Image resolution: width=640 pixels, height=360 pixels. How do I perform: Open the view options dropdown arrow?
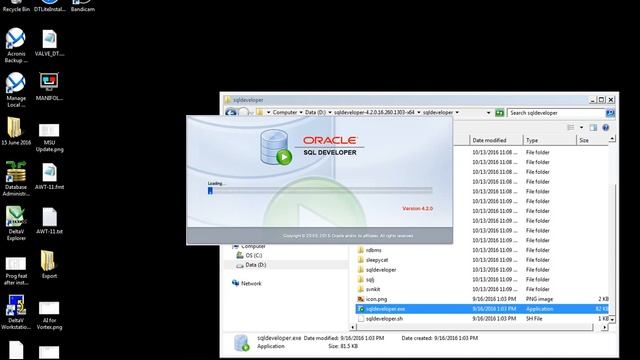click(x=581, y=128)
